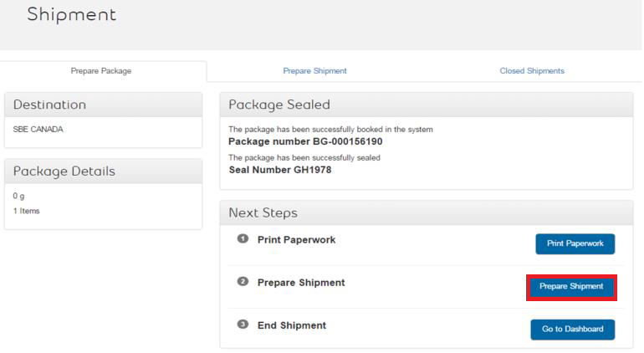Go to the Closed Shipments tab
The image size is (644, 353).
[532, 71]
